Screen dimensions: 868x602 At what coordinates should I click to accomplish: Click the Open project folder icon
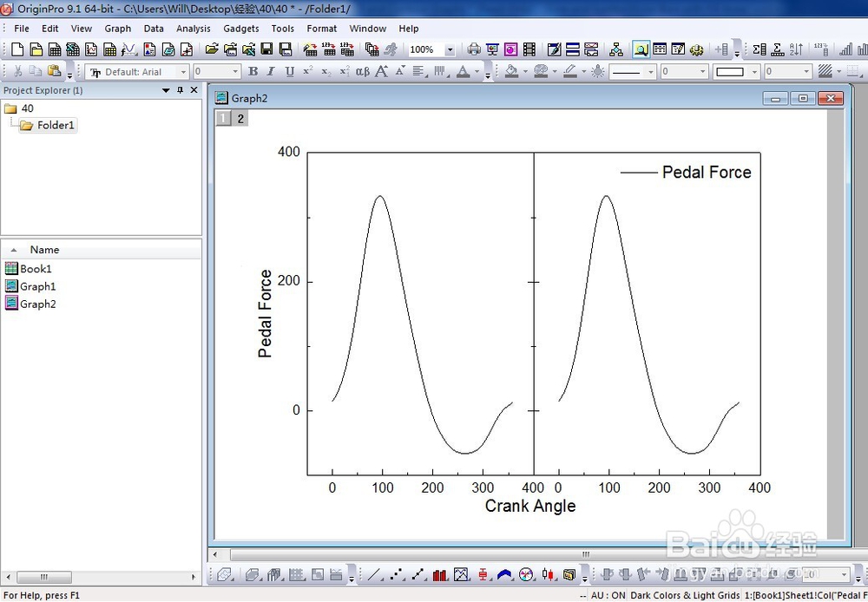211,49
